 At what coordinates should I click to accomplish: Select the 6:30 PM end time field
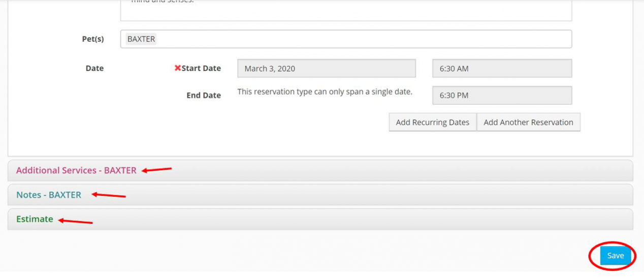(x=502, y=95)
